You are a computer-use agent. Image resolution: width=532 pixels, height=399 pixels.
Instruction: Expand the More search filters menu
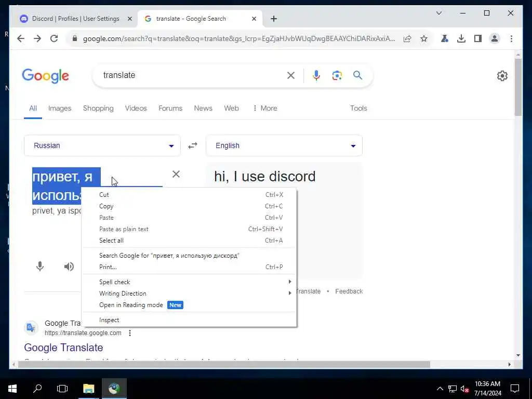coord(265,108)
